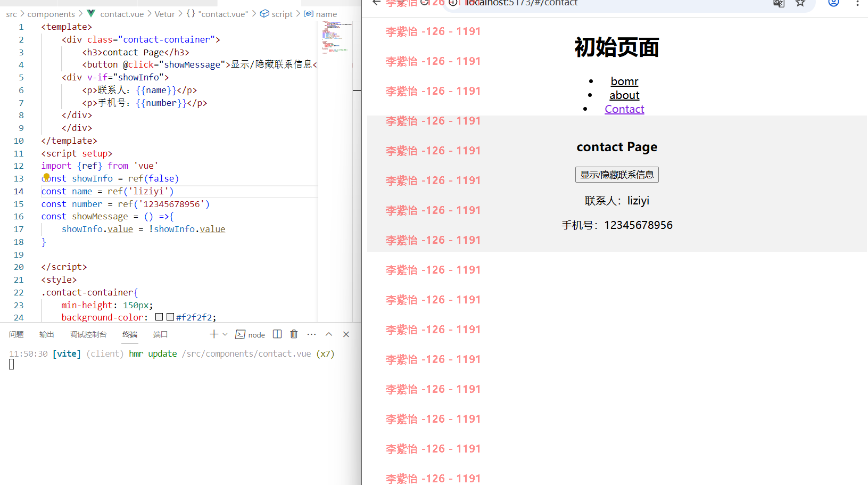Select the name breadcrumb symbol
Screen dimensions: 868x485
(321, 14)
